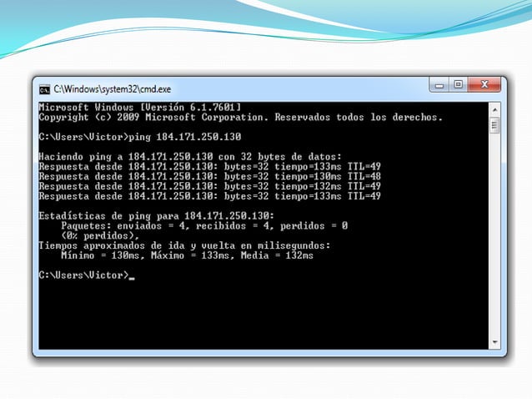Click the Copyright 2009 Microsoft Corporation line
This screenshot has height=399, width=532.
(x=240, y=117)
